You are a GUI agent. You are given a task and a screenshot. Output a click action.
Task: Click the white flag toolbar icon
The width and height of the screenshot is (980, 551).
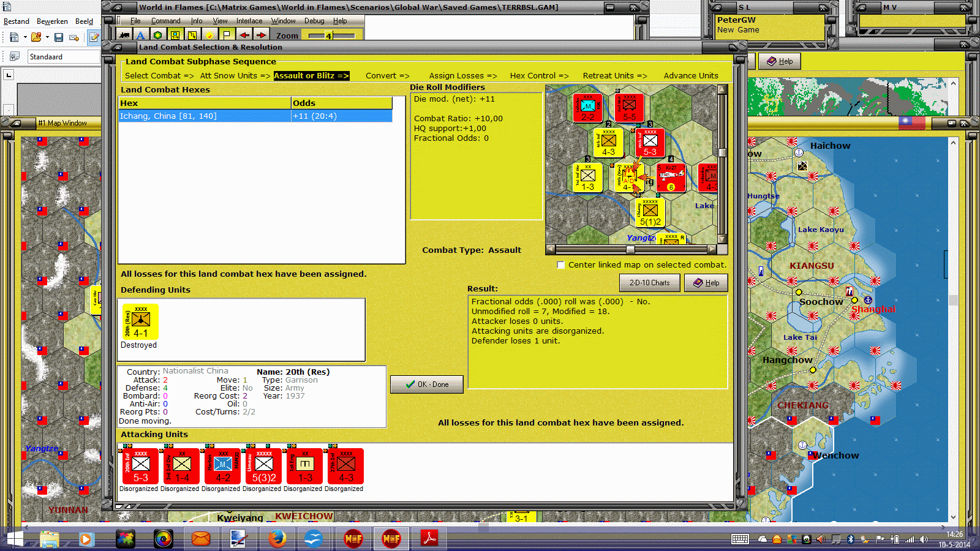(x=227, y=36)
